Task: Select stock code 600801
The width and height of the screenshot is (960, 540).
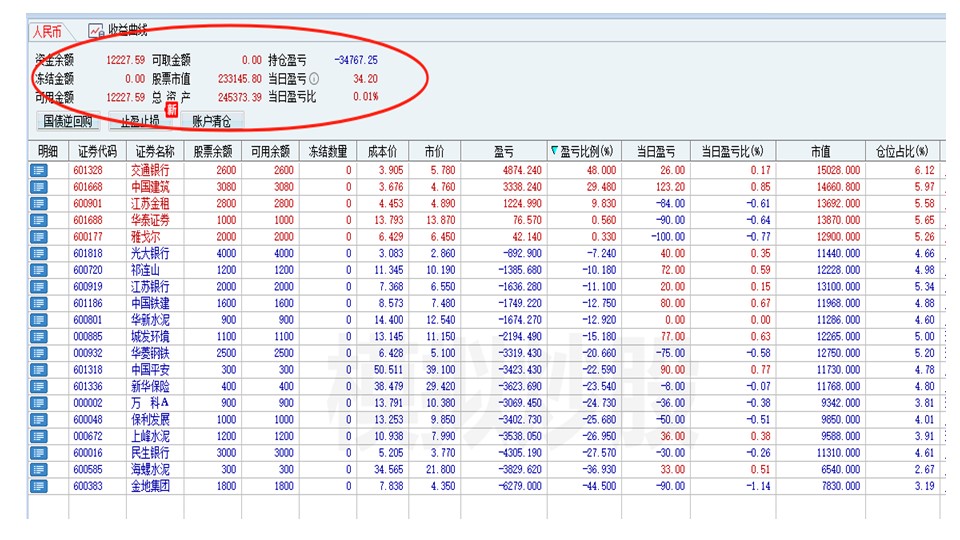Action: (88, 320)
